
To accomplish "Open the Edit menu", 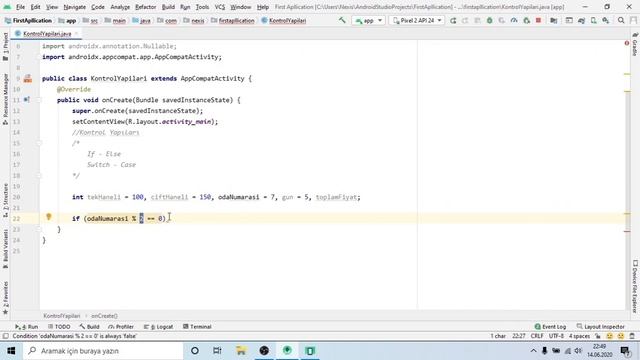I will [36, 7].
